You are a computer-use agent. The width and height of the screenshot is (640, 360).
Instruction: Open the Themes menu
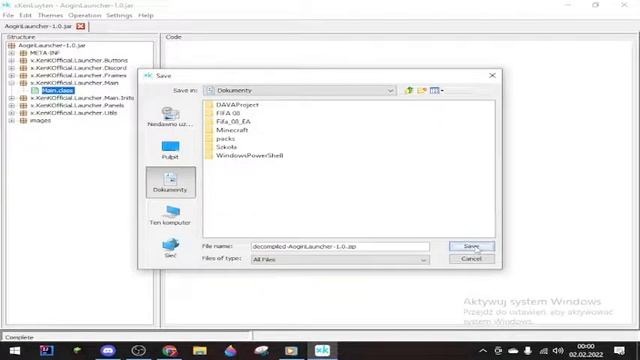50,15
